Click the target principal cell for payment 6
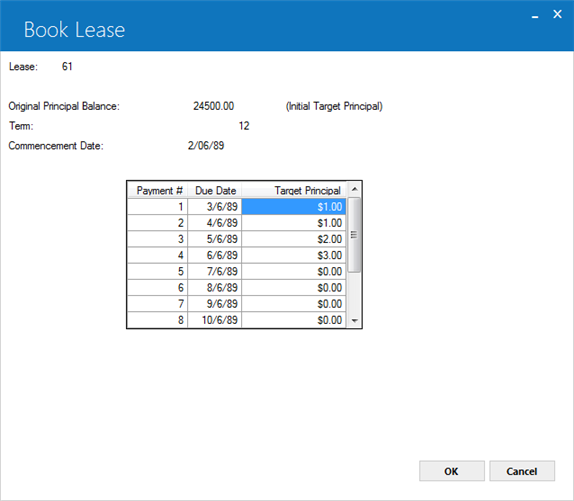The width and height of the screenshot is (574, 501). (x=294, y=288)
